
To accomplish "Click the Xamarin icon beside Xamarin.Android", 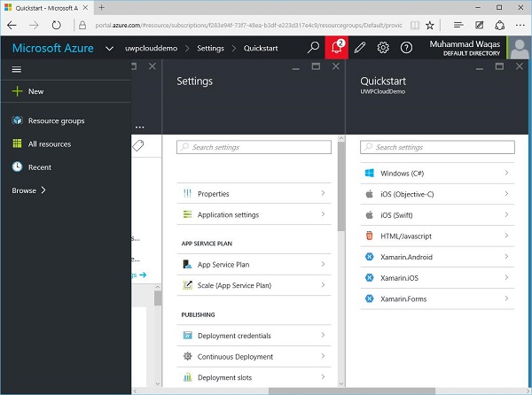I will (x=370, y=257).
